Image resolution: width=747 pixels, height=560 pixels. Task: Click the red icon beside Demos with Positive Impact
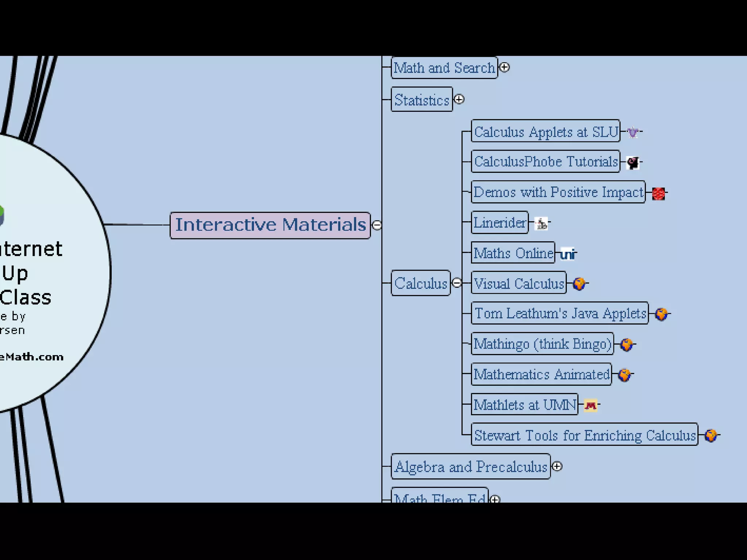click(x=658, y=194)
